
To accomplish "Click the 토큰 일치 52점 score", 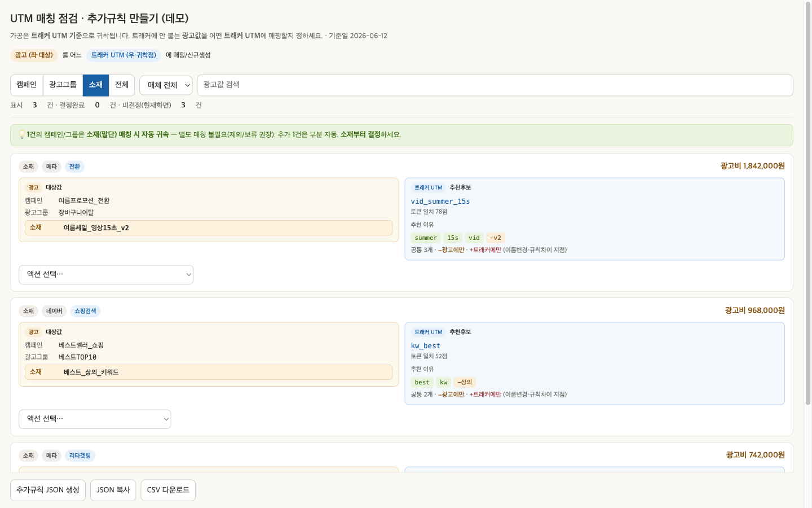I will [429, 357].
